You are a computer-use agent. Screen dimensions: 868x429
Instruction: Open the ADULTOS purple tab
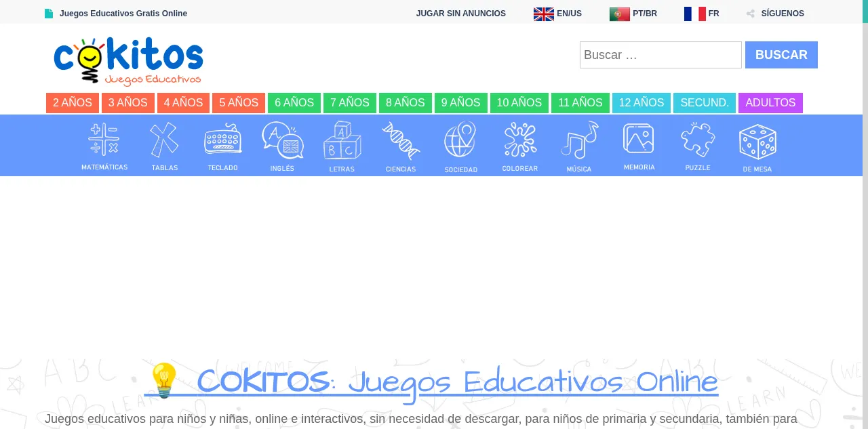tap(770, 103)
